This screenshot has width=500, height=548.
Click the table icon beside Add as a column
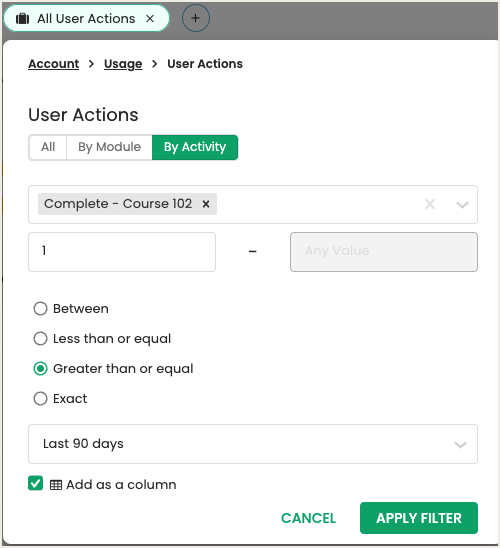(x=56, y=485)
